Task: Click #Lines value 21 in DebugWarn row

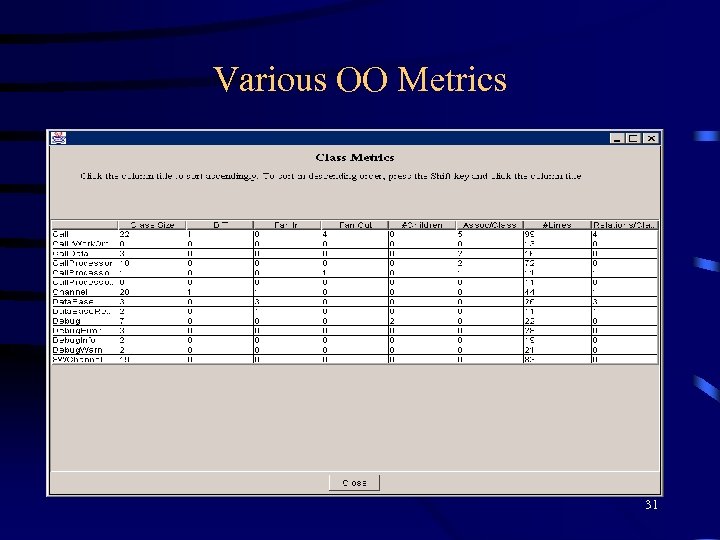Action: [x=529, y=350]
